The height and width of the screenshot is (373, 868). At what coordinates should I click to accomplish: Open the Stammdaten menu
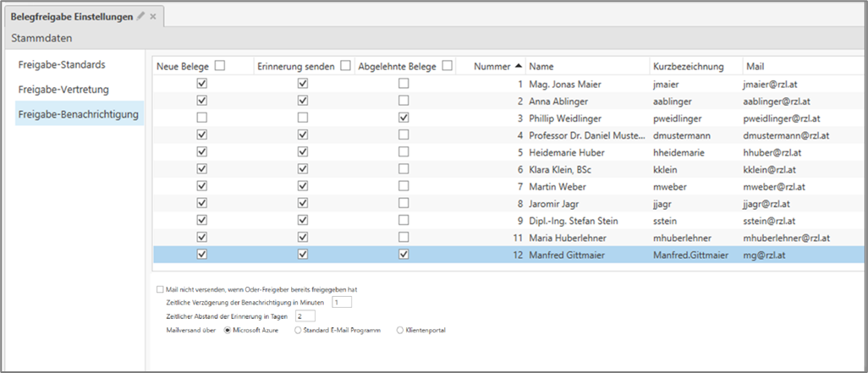(x=41, y=37)
